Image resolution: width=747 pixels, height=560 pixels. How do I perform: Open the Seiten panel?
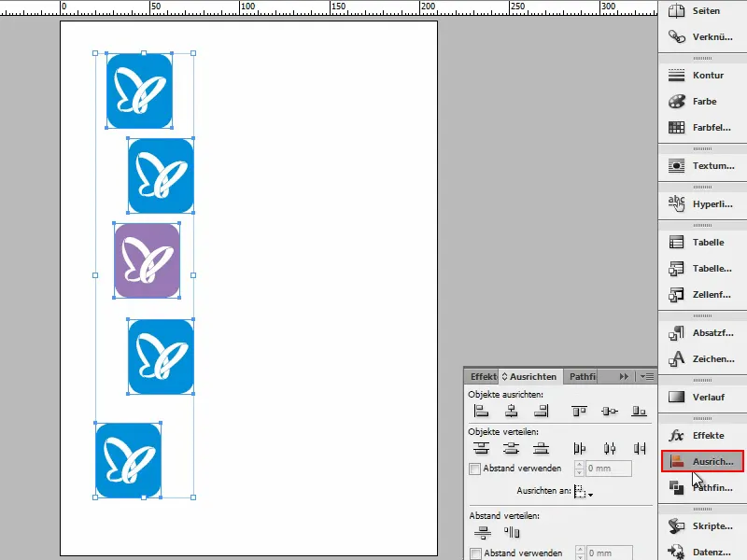click(702, 9)
